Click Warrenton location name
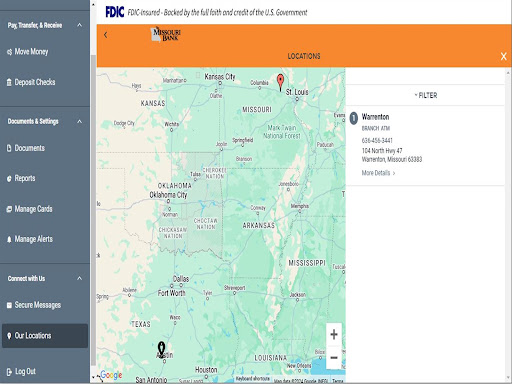Image resolution: width=512 pixels, height=384 pixels. [x=375, y=117]
